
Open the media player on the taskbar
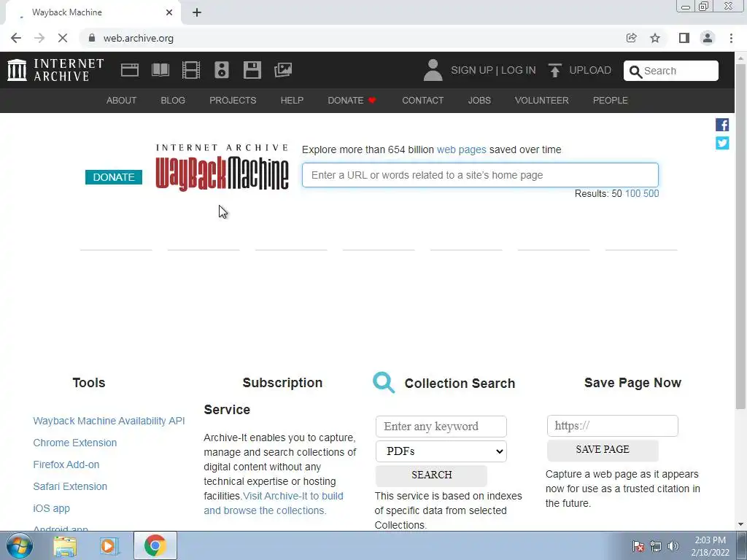(109, 545)
